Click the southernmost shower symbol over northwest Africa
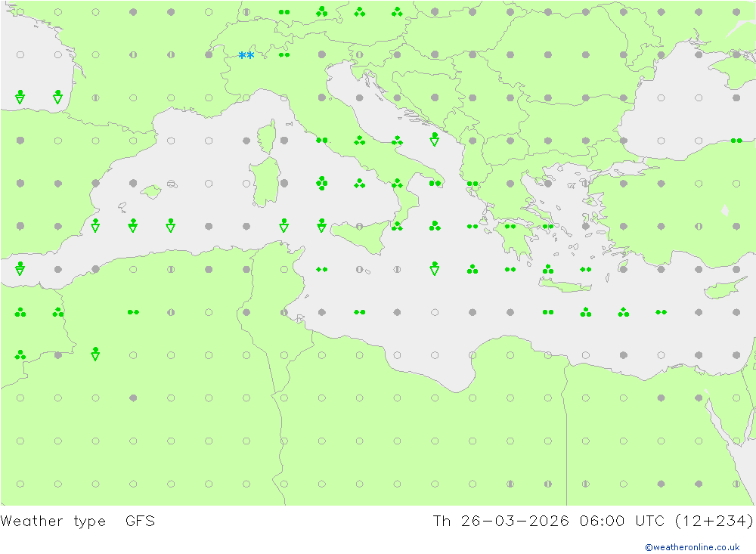Screen dimensions: 756x554 [95, 354]
